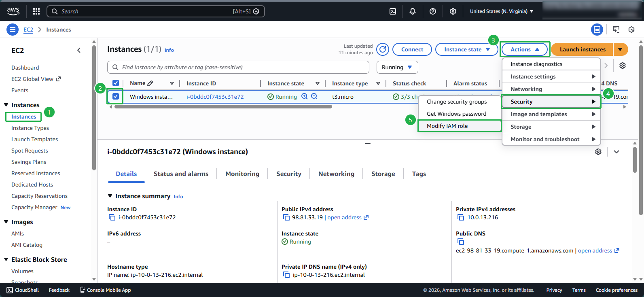The image size is (644, 297).
Task: Expand the Running filter dropdown
Action: [397, 67]
